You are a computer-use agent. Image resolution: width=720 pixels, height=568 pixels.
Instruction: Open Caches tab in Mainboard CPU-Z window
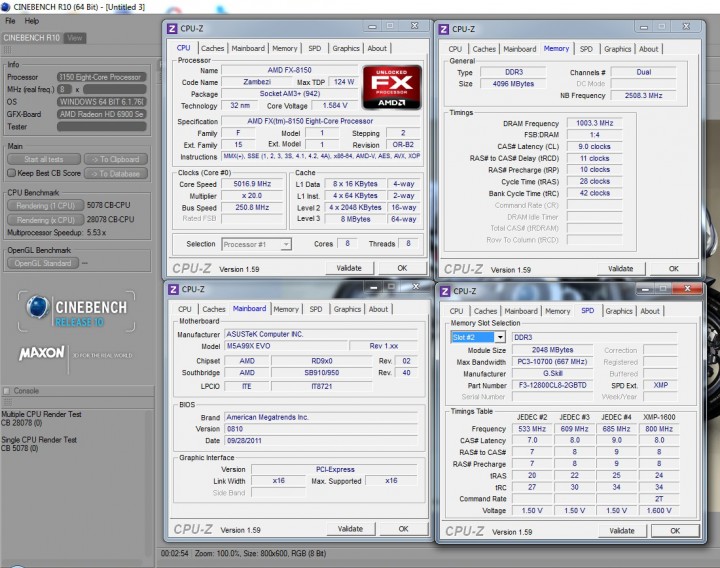pos(214,309)
